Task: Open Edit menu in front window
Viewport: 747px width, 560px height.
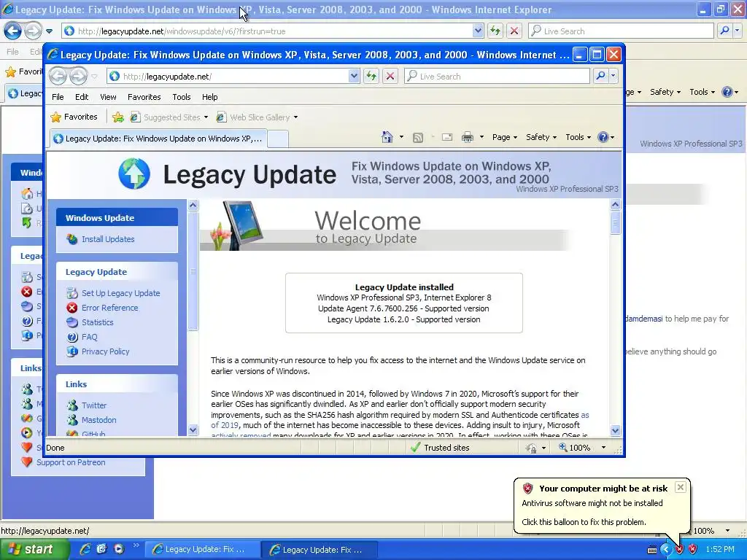Action: (x=82, y=97)
